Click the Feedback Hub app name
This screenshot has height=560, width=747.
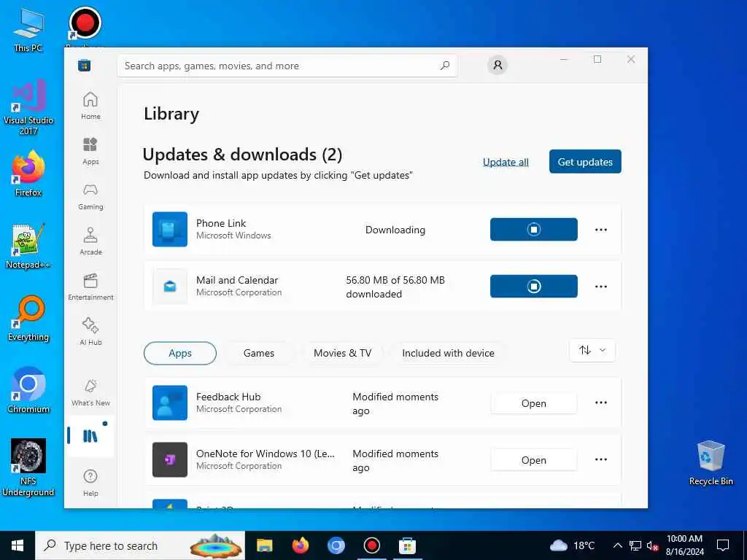(x=228, y=397)
